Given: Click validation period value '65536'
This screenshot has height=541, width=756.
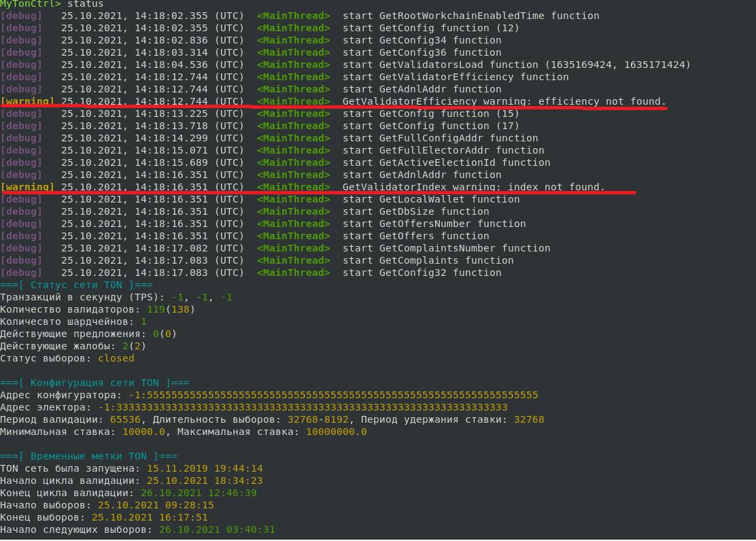Looking at the screenshot, I should 125,419.
